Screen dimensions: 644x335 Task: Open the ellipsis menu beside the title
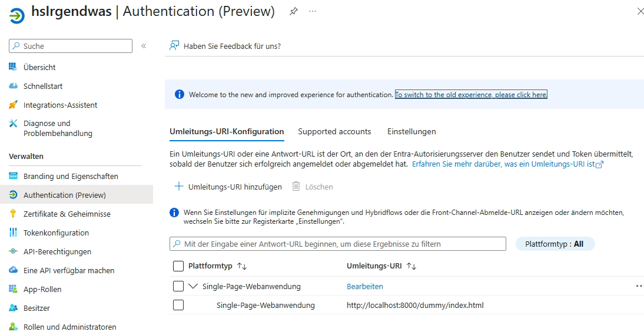[x=313, y=12]
